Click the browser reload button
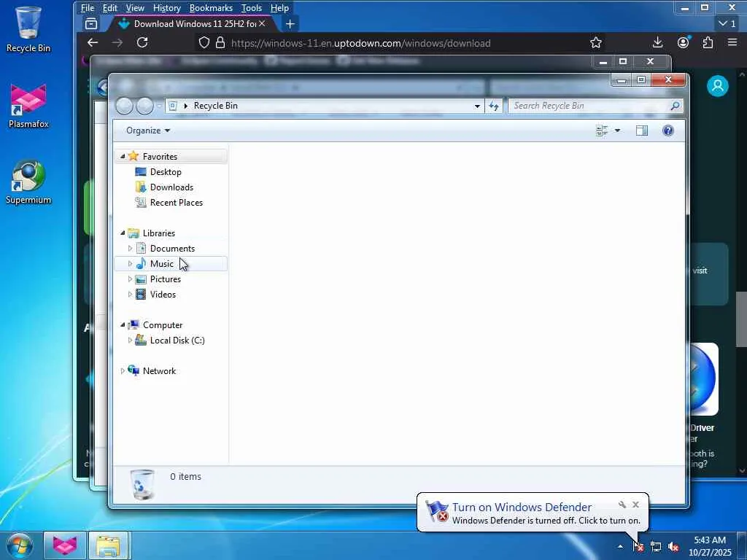The image size is (747, 560). [x=142, y=42]
